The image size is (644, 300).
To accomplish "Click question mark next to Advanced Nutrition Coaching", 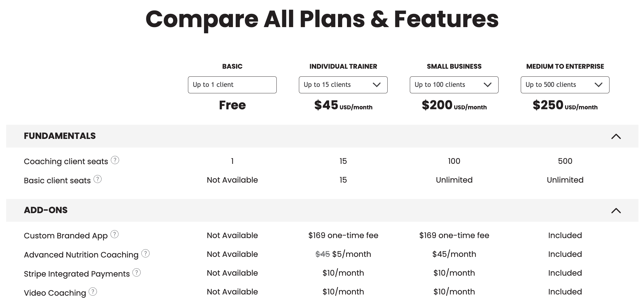I will coord(145,253).
